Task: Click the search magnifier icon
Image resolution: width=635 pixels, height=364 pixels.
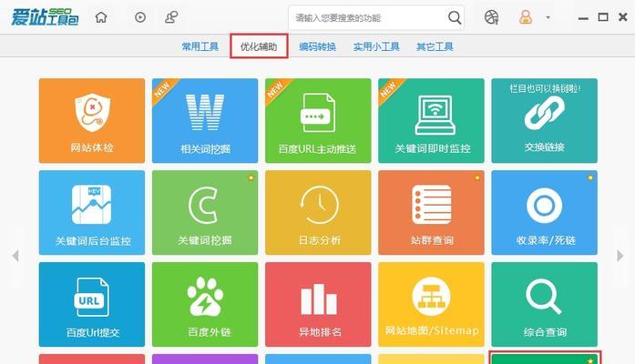Action: 455,17
